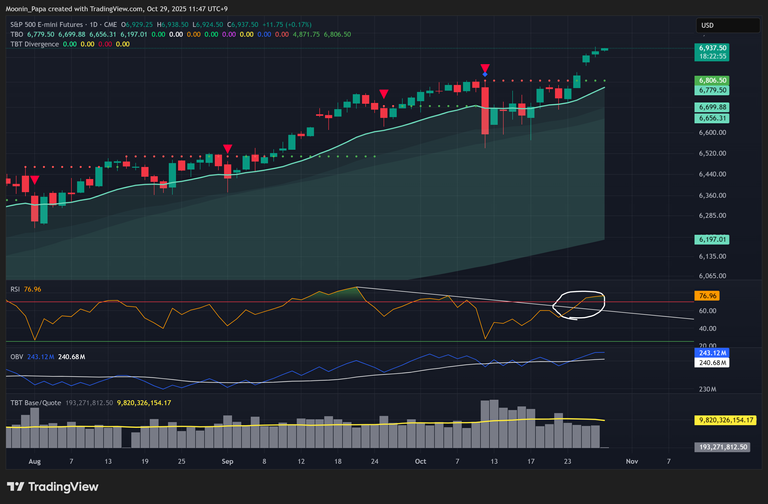Select the TBO indicator legend label
This screenshot has height=504, width=768.
17,34
